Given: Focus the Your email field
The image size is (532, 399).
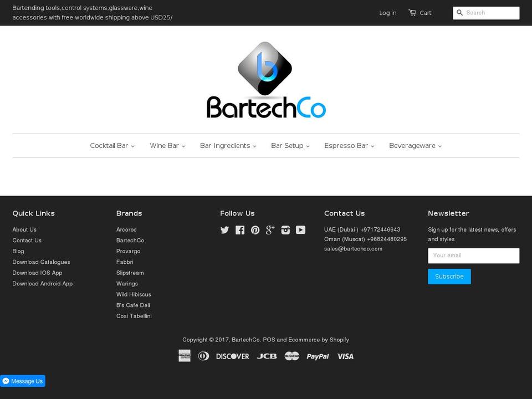Looking at the screenshot, I should click(x=474, y=255).
